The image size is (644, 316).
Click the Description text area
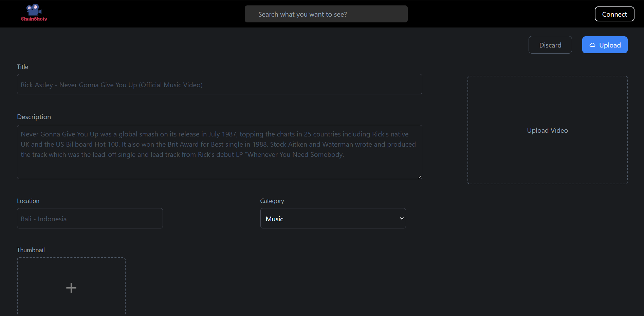[x=219, y=152]
